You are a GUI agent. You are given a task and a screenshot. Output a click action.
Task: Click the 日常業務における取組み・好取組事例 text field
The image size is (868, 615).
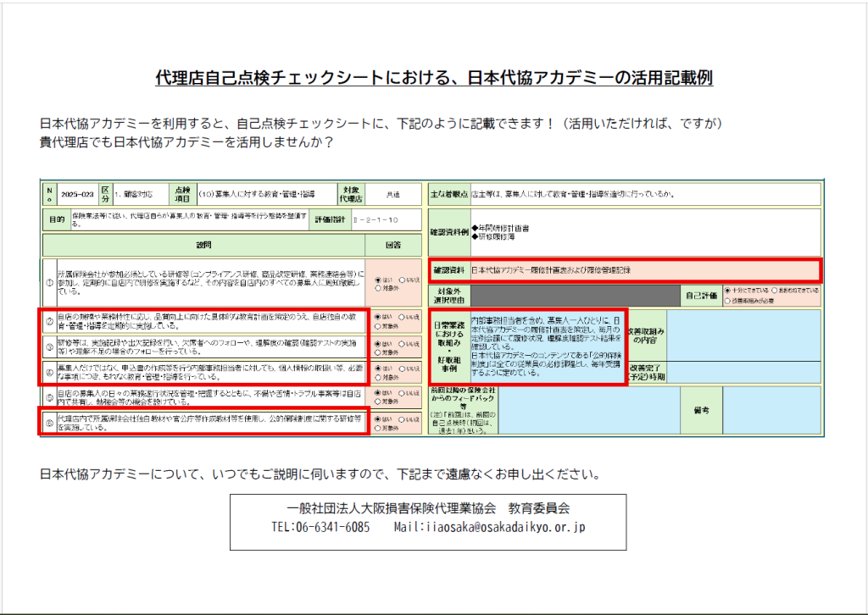pyautogui.click(x=547, y=346)
